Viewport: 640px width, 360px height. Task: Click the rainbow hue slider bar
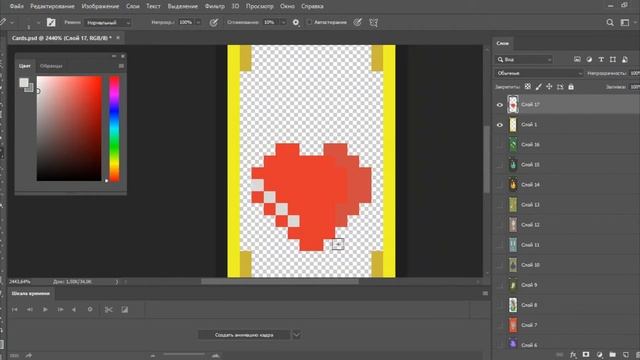[x=114, y=128]
